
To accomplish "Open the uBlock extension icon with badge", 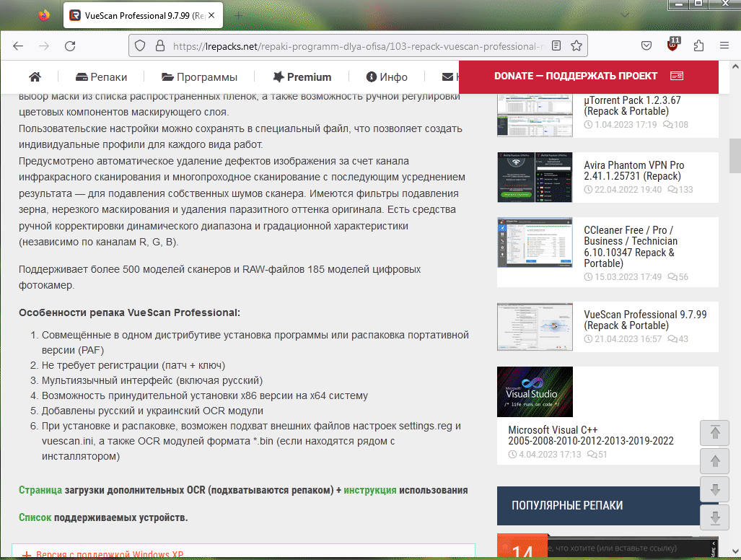I will [x=673, y=45].
